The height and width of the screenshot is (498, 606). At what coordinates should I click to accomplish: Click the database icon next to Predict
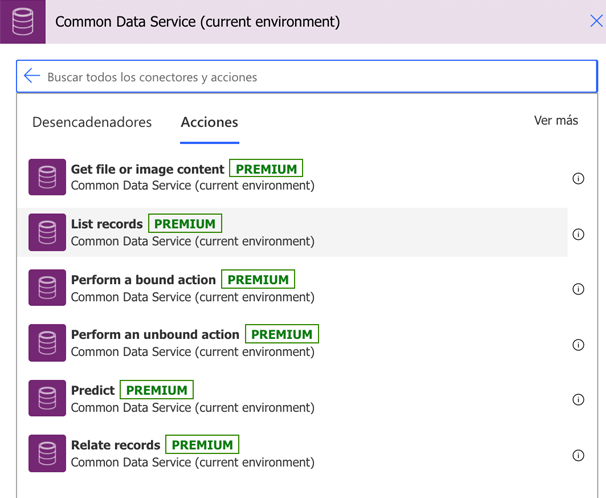47,398
